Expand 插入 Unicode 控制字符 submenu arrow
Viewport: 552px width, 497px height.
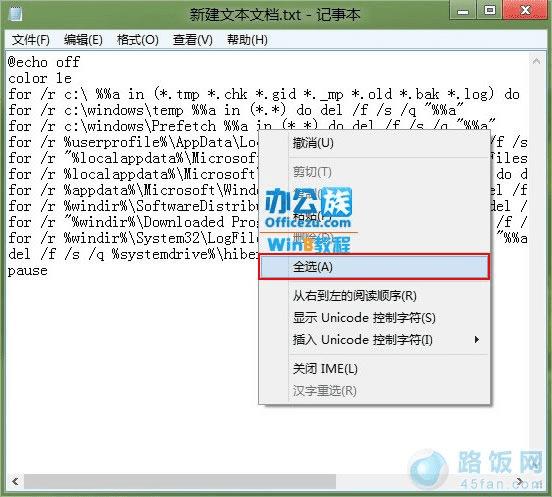[477, 340]
